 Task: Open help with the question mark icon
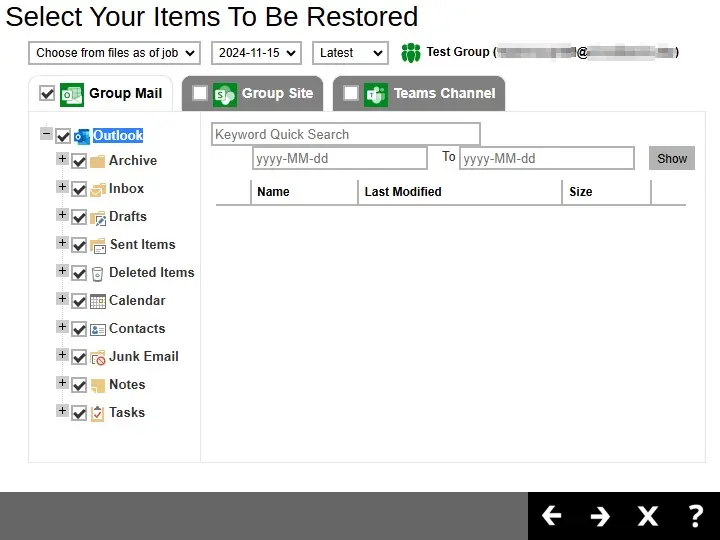click(x=696, y=516)
